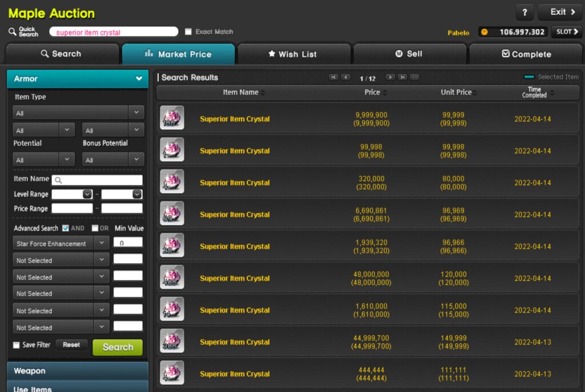This screenshot has width=585, height=392.
Task: Sort results by Unit Price arrows
Action: point(475,93)
